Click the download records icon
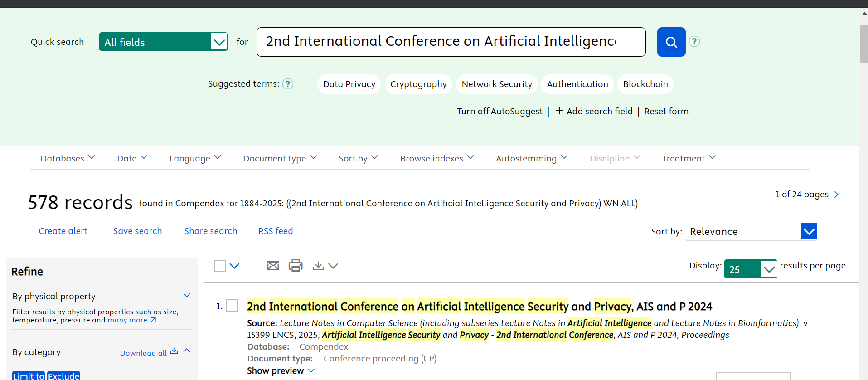 (319, 266)
